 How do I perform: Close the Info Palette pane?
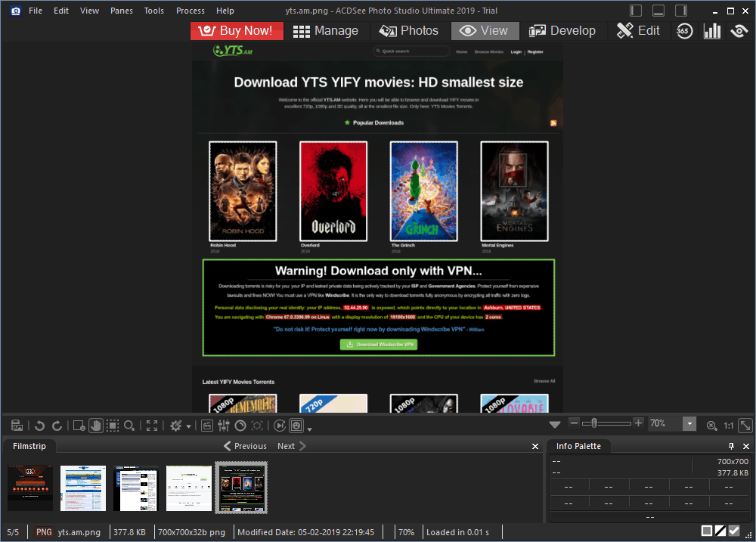point(746,446)
